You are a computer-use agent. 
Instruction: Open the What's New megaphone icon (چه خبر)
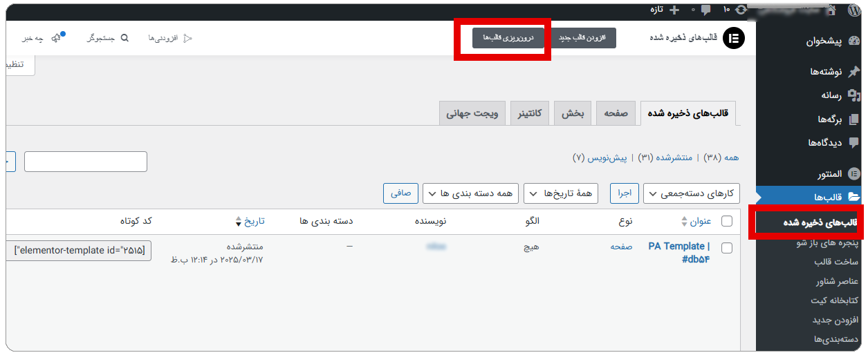[56, 39]
